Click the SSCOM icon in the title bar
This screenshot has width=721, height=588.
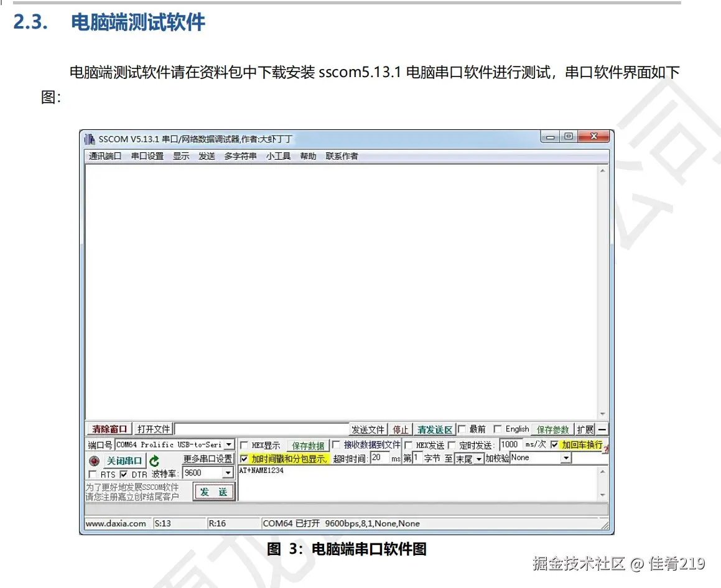[x=88, y=137]
